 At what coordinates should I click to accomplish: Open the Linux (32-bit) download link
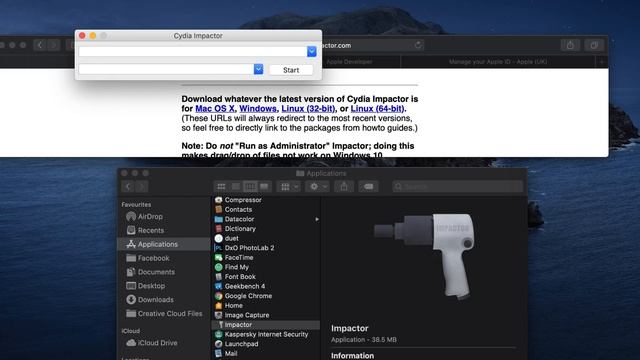[x=308, y=109]
